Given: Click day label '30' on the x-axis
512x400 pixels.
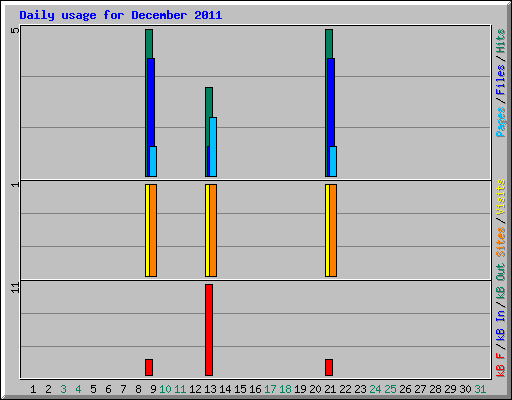Looking at the screenshot, I should point(465,389).
